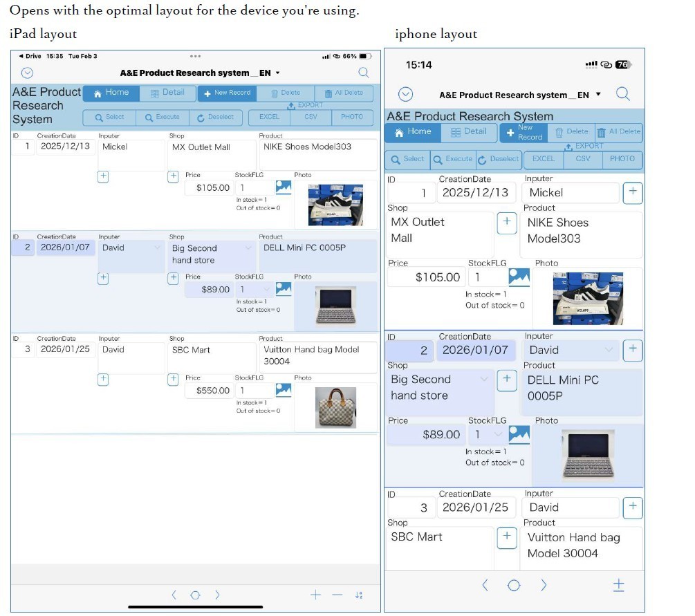
Task: Switch to Detail tab in iPad layout
Action: click(167, 93)
